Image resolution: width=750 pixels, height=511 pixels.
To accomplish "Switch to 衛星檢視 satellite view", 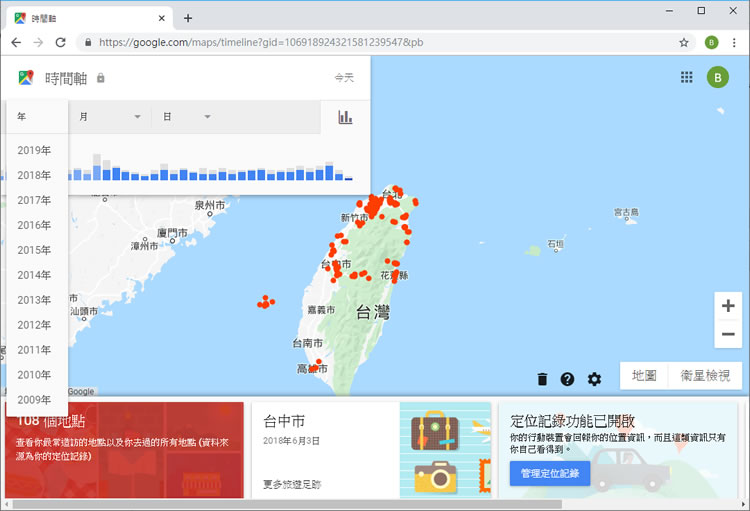I will tap(705, 376).
